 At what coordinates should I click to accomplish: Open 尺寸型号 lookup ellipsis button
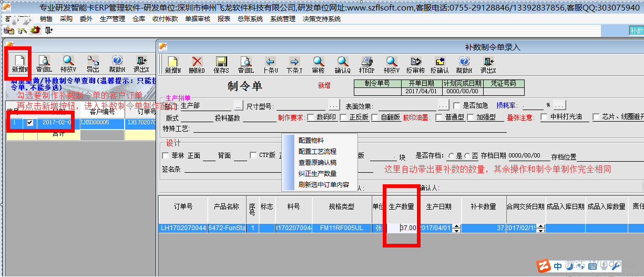coord(334,105)
